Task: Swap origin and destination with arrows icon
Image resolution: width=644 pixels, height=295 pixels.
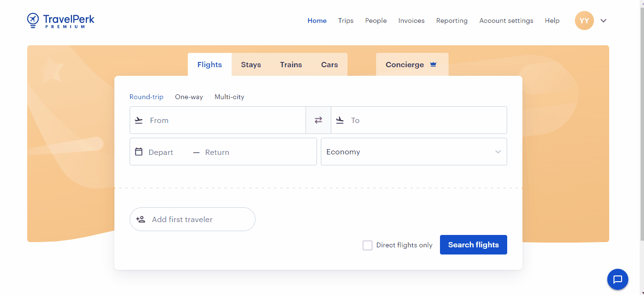Action: point(318,120)
